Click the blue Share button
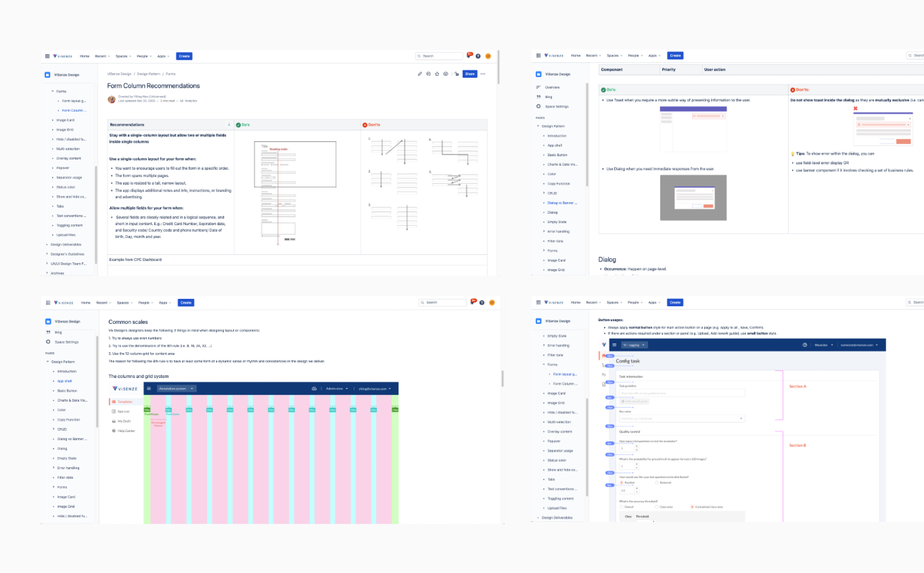Viewport: 924px width, 573px height. point(469,74)
